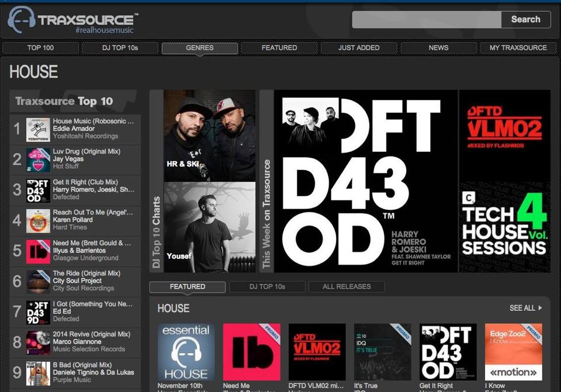Open It's True IDQ release cover
This screenshot has width=561, height=392.
[382, 352]
